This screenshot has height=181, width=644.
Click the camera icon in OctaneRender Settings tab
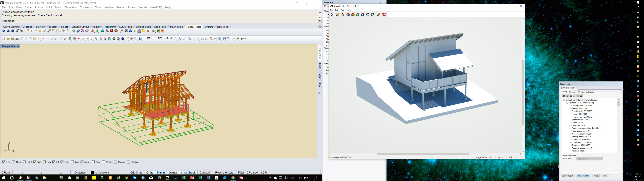563,96
